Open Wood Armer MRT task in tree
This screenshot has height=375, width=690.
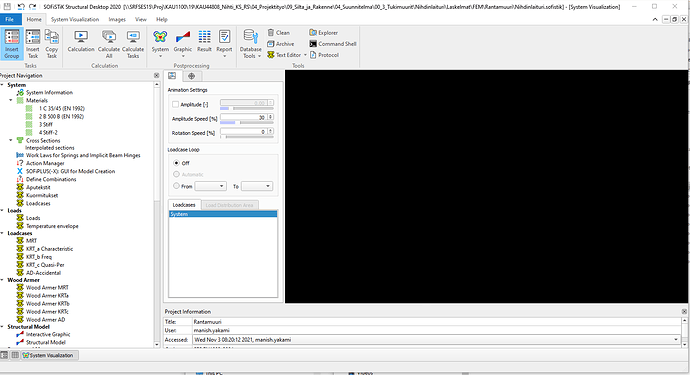(47, 287)
